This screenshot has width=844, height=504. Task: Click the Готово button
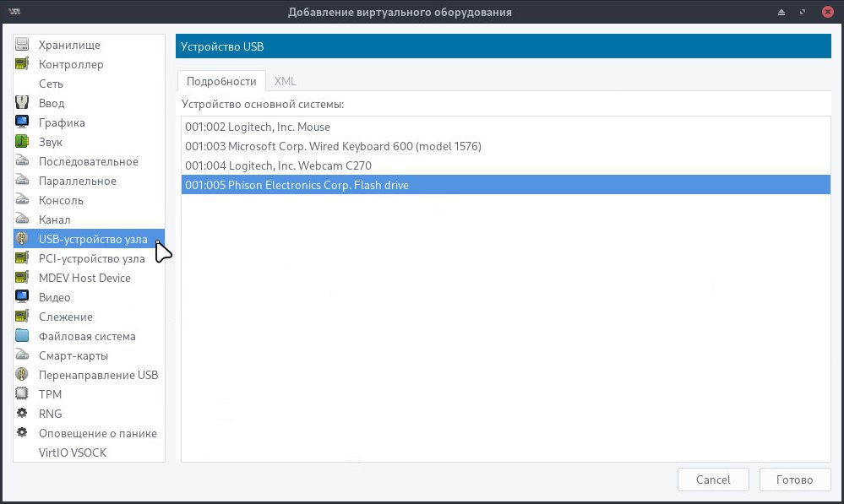(x=794, y=479)
